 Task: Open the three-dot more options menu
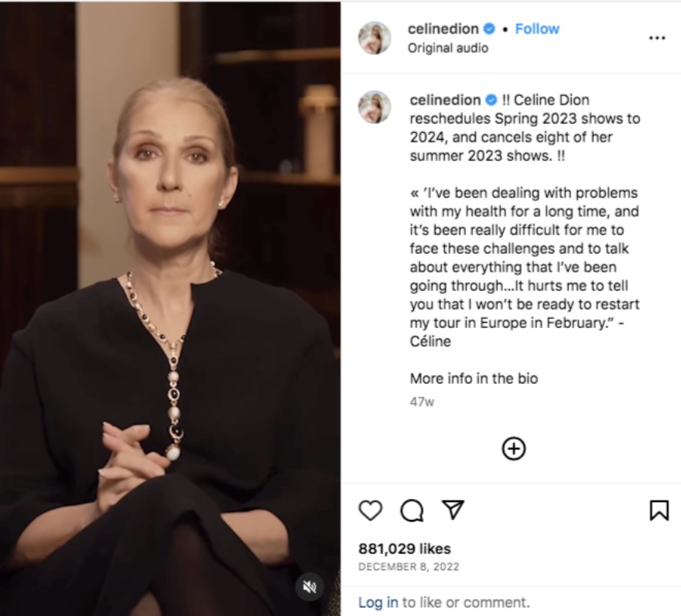[657, 38]
